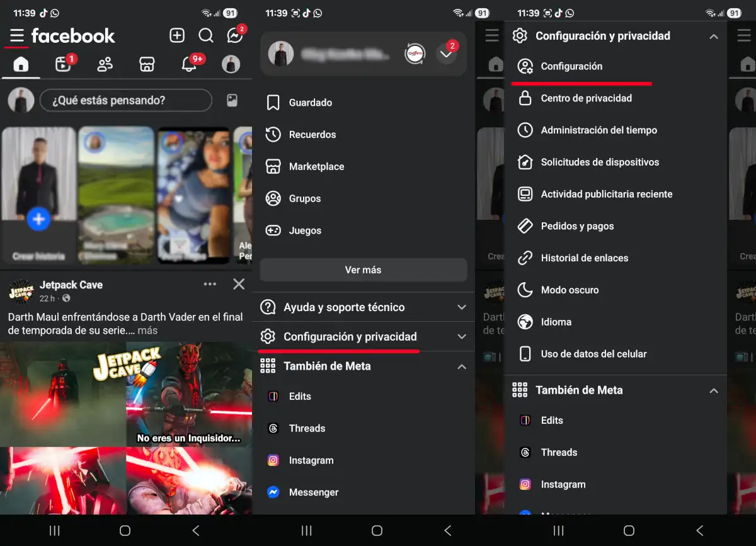756x546 pixels.
Task: Tap the blue plus Crear historia button
Action: click(x=38, y=219)
